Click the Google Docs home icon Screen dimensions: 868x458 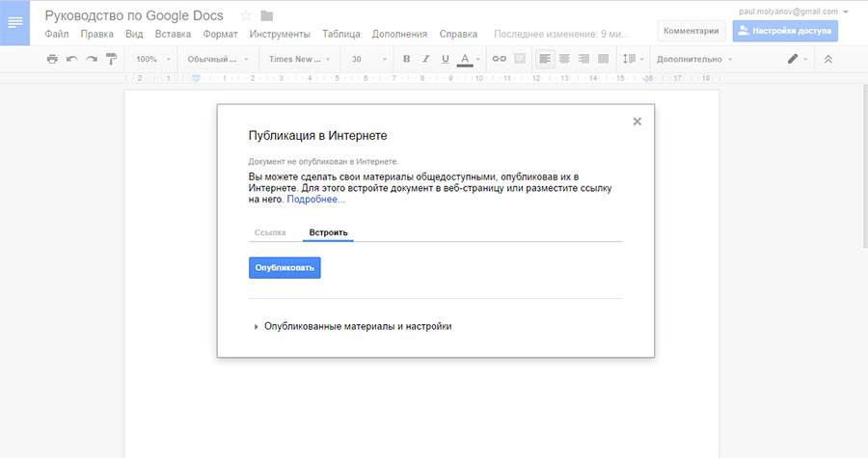point(14,23)
